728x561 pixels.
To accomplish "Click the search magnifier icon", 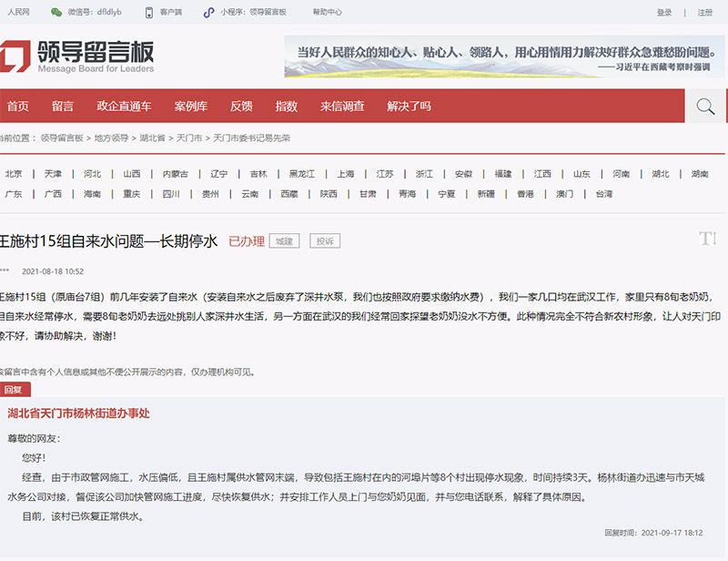I will click(704, 107).
